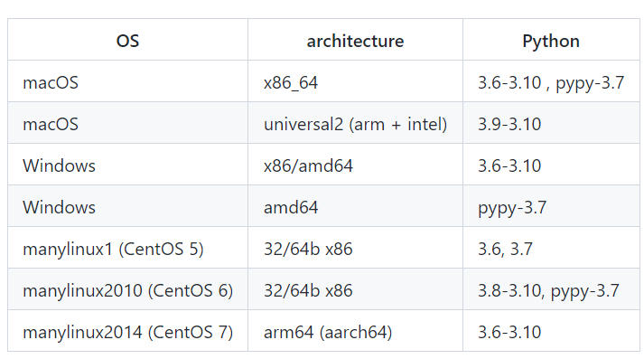
Task: Click the Python column header
Action: pos(551,40)
